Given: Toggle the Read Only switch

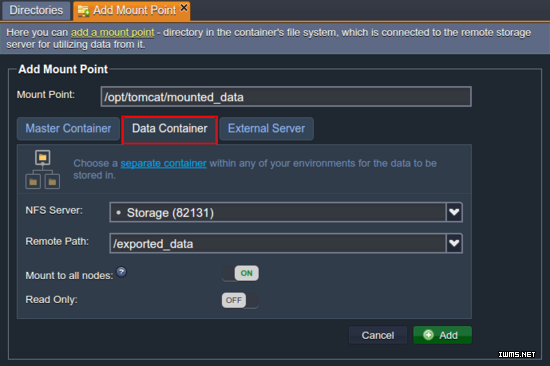Looking at the screenshot, I should 240,300.
